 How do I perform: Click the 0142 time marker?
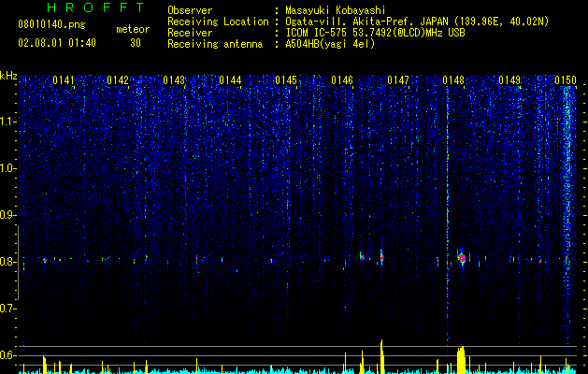(x=118, y=80)
